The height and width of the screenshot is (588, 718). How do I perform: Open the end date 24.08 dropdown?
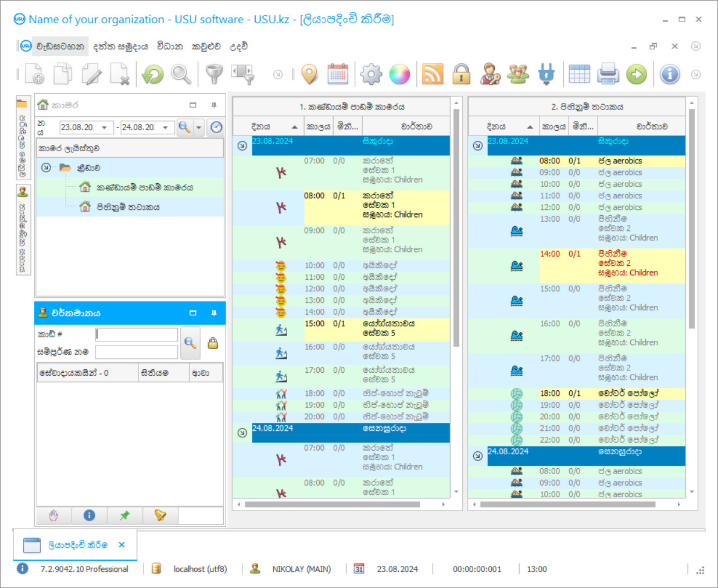click(166, 127)
